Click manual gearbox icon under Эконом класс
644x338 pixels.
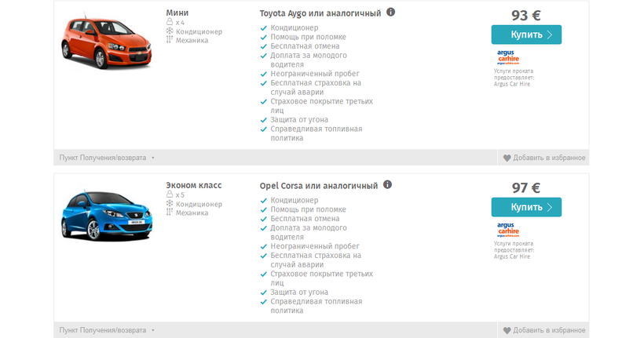(169, 213)
